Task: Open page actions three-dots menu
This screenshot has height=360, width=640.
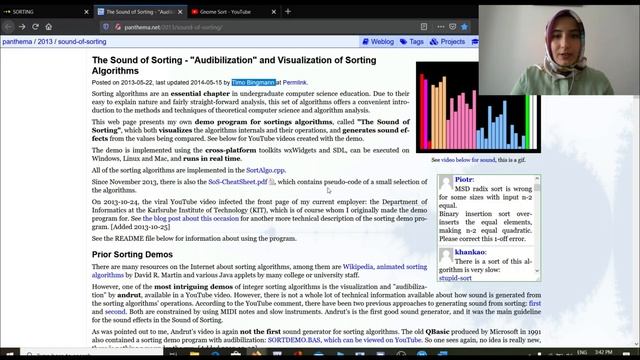Action: coord(440,27)
